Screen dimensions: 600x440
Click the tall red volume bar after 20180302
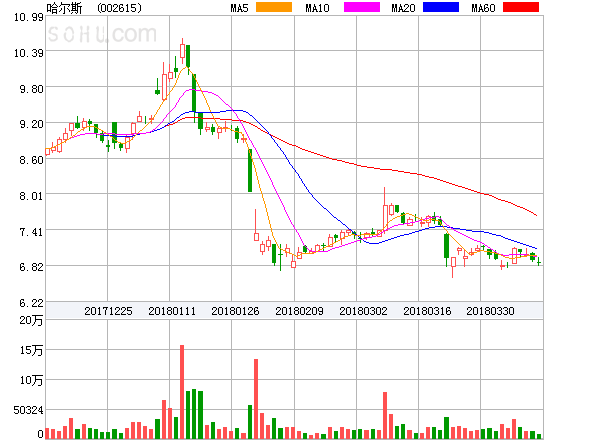pyautogui.click(x=385, y=415)
